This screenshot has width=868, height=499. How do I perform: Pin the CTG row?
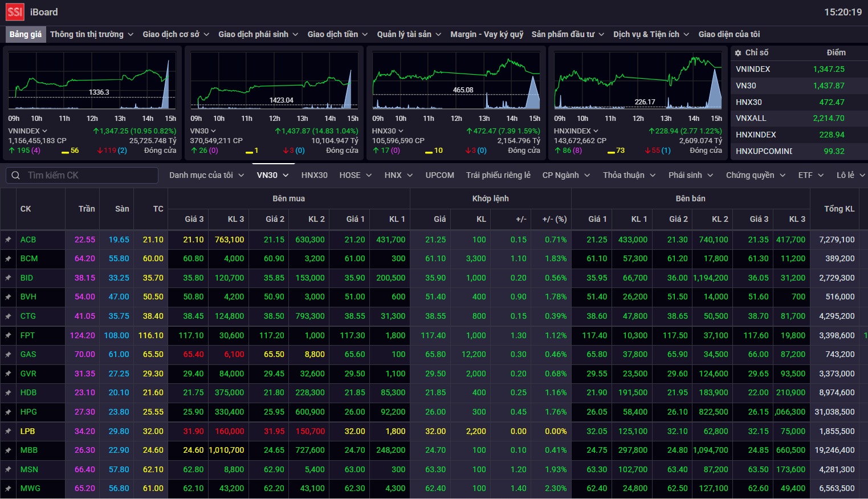coord(8,316)
